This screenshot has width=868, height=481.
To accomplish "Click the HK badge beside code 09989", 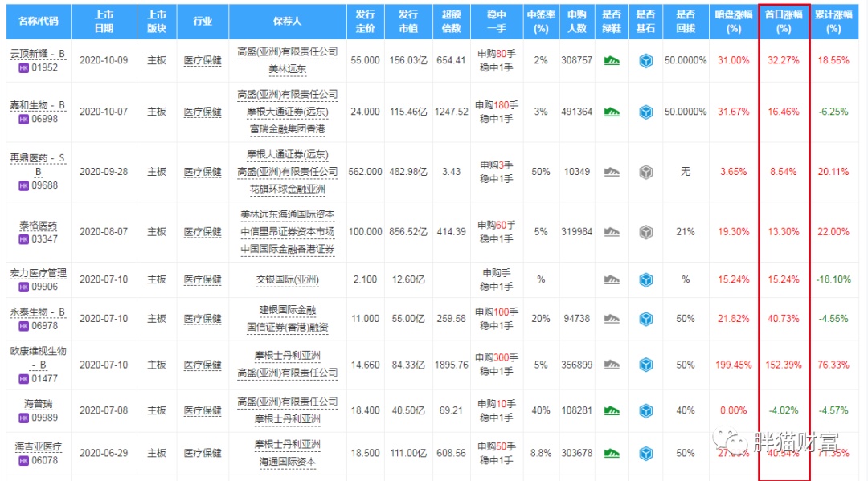I will [23, 417].
